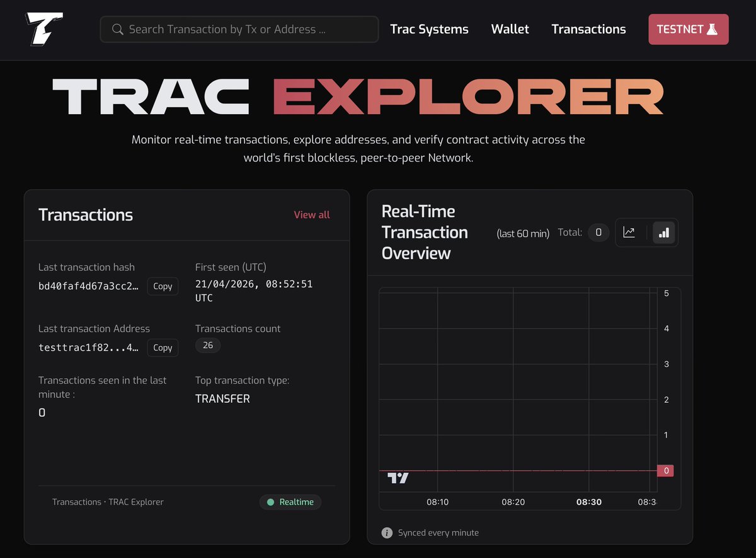756x558 pixels.
Task: Click the TESTNET network button
Action: [x=689, y=29]
